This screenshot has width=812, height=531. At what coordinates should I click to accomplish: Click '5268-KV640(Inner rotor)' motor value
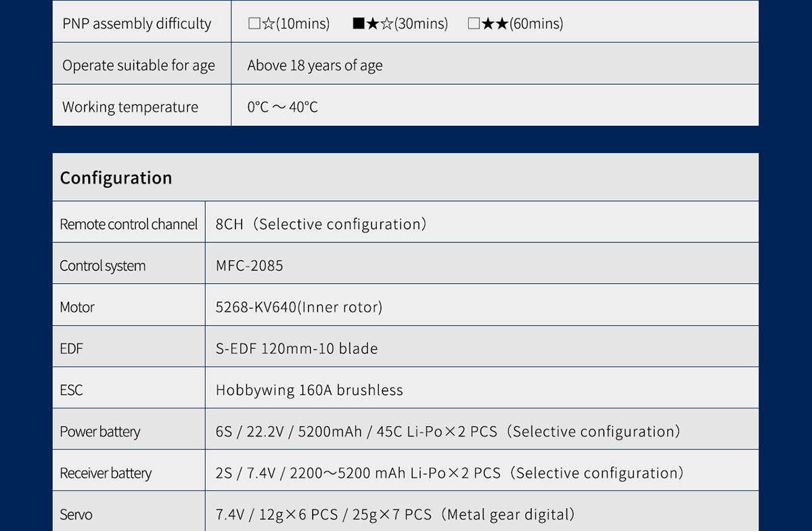[298, 307]
